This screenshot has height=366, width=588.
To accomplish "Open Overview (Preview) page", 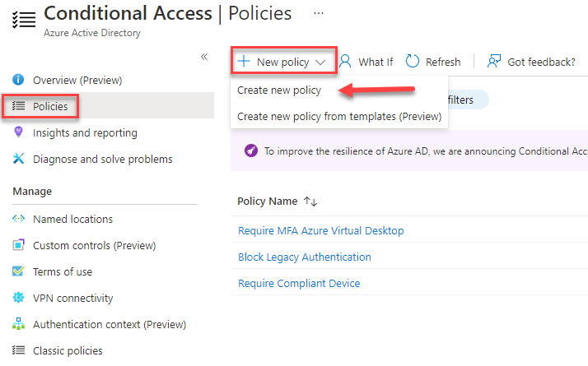I will tap(77, 80).
